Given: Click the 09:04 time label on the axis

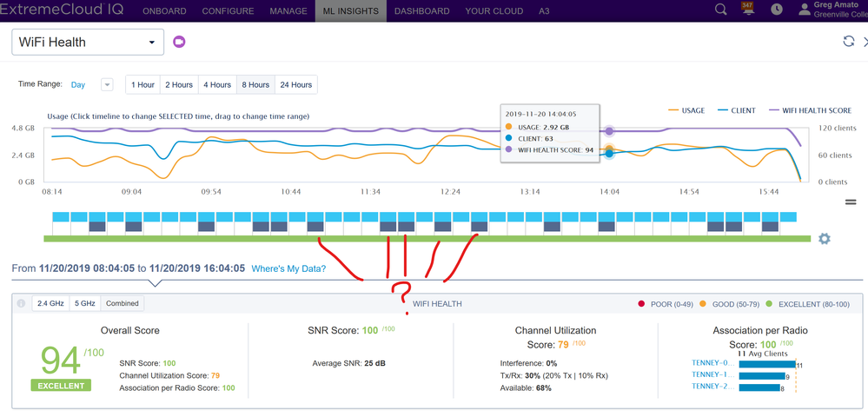Looking at the screenshot, I should click(132, 192).
